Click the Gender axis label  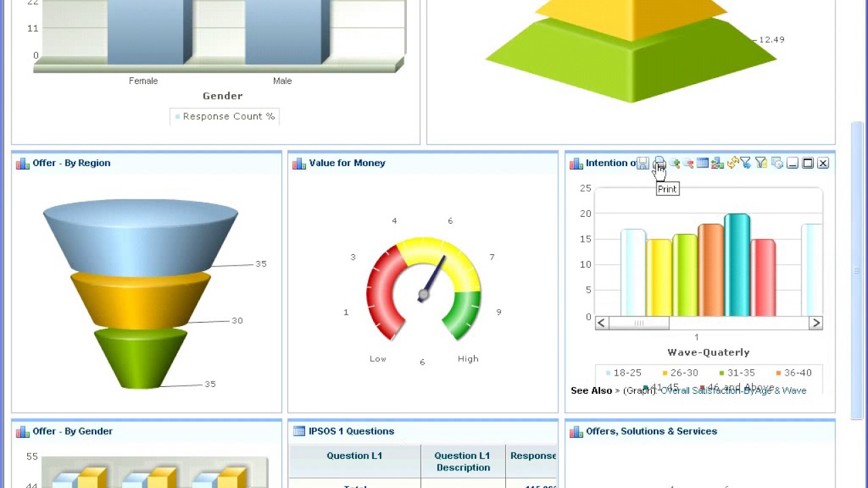pos(222,96)
